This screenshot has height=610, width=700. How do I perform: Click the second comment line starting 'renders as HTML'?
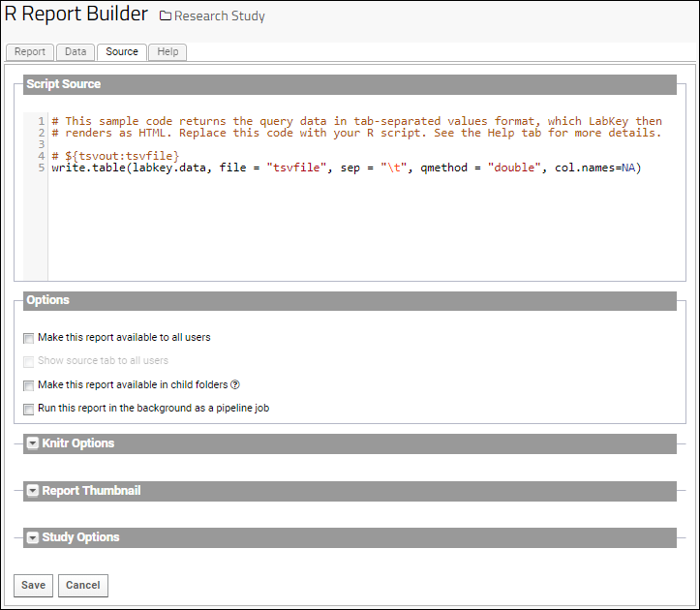356,133
